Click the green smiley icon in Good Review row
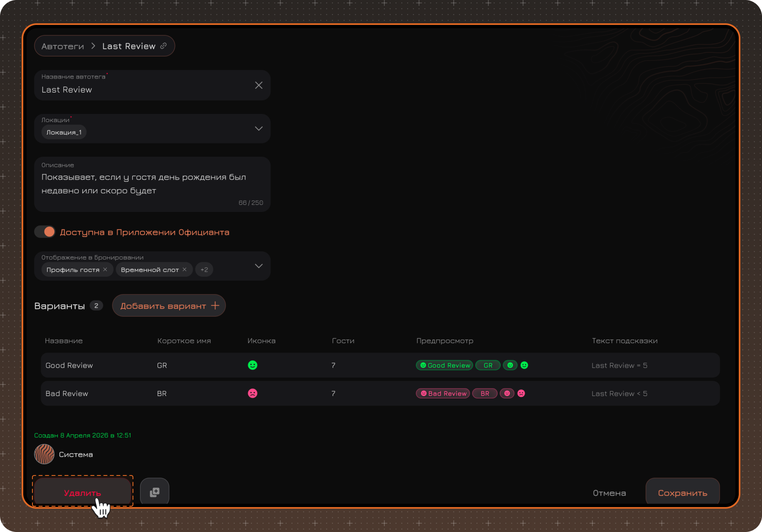762x532 pixels. click(x=253, y=365)
